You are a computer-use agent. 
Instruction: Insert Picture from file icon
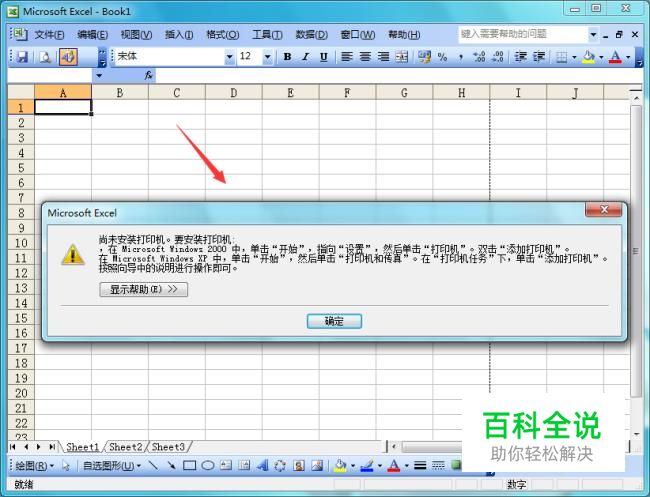tap(317, 466)
